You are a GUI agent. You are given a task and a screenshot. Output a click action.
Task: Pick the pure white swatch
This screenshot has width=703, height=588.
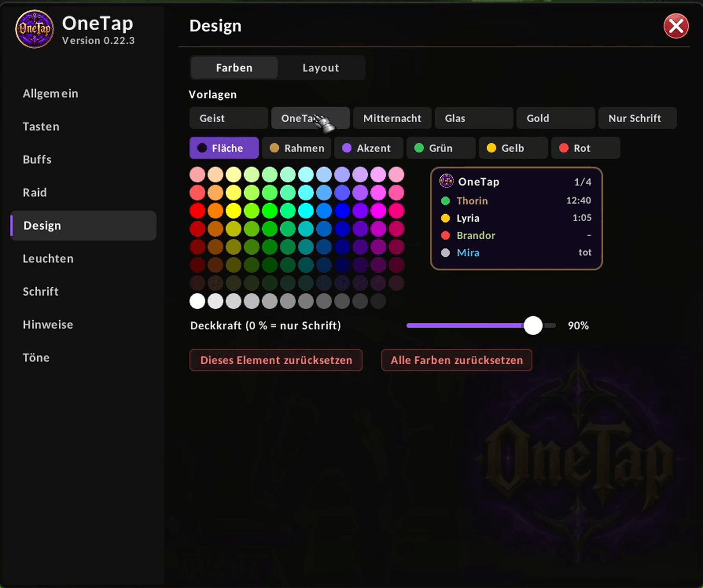pos(197,301)
